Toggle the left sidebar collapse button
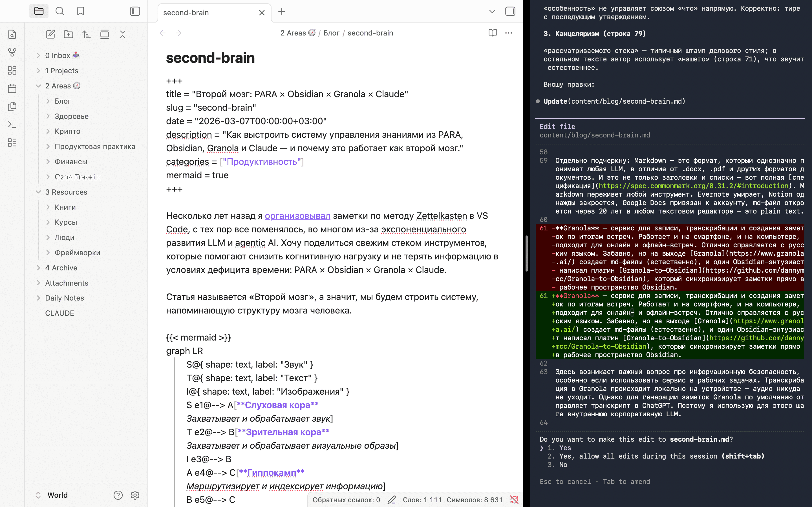The height and width of the screenshot is (507, 812). (135, 11)
